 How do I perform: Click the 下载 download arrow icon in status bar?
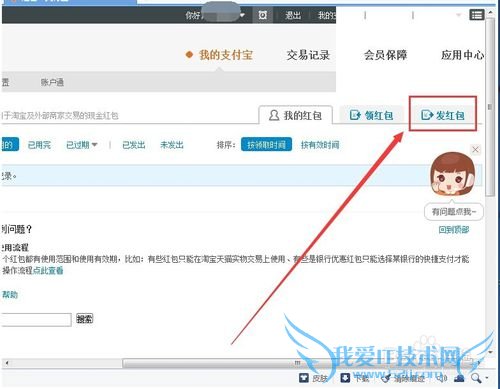coord(345,378)
